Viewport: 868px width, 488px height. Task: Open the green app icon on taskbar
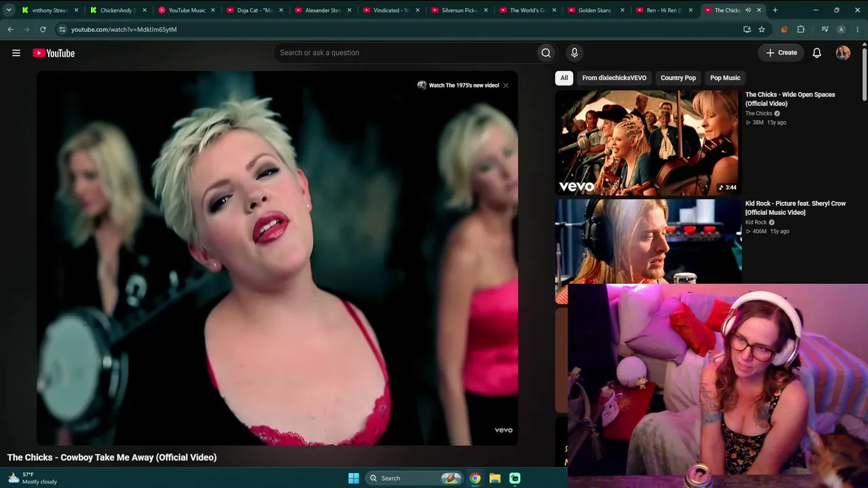coord(515,478)
